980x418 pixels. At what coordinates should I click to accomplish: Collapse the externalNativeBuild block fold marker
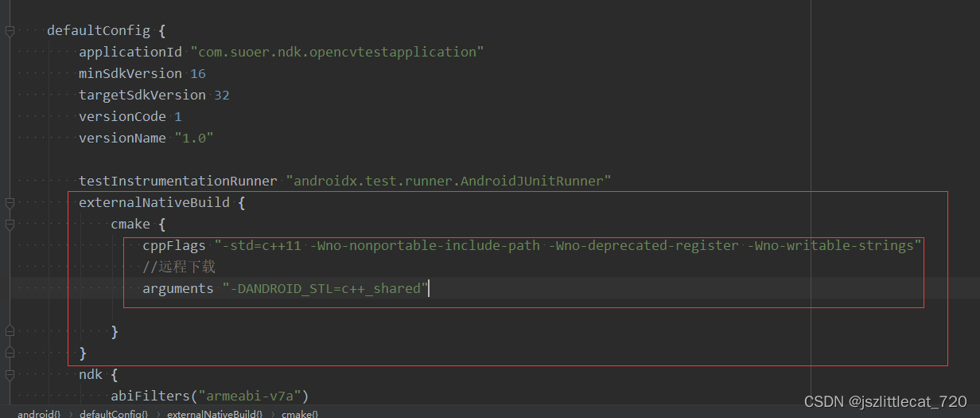(10, 203)
